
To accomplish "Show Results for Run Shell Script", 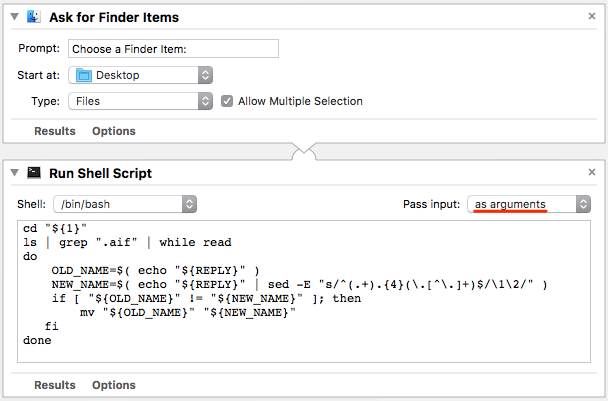I will (55, 385).
